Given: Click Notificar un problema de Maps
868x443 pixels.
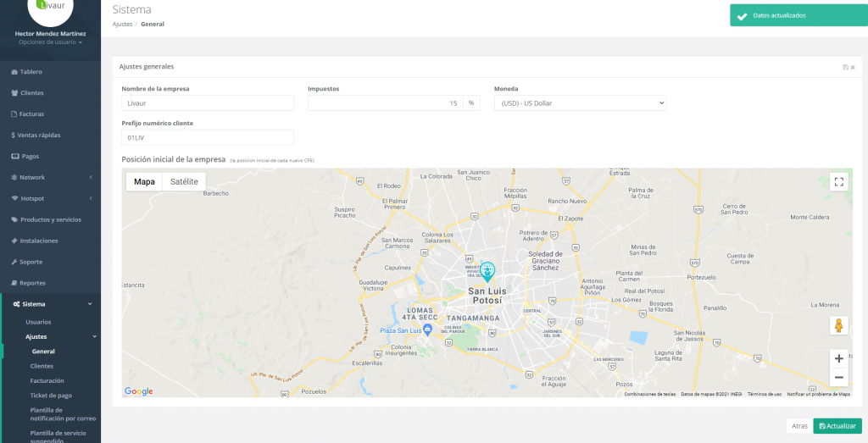Looking at the screenshot, I should point(818,395).
